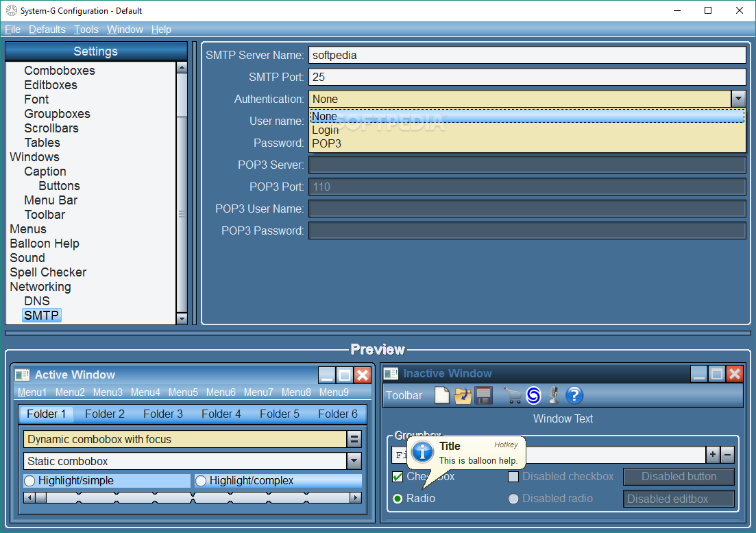Click the Settings list scroll down arrow
Image resolution: width=756 pixels, height=533 pixels.
click(x=182, y=318)
